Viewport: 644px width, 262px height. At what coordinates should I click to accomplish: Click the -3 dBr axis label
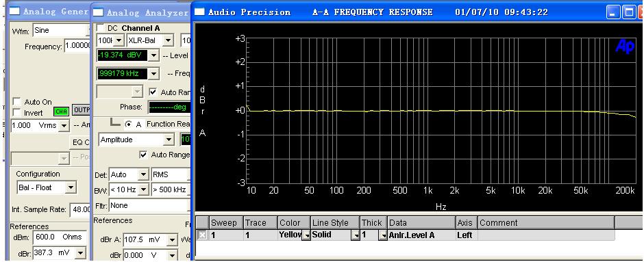[x=240, y=182]
